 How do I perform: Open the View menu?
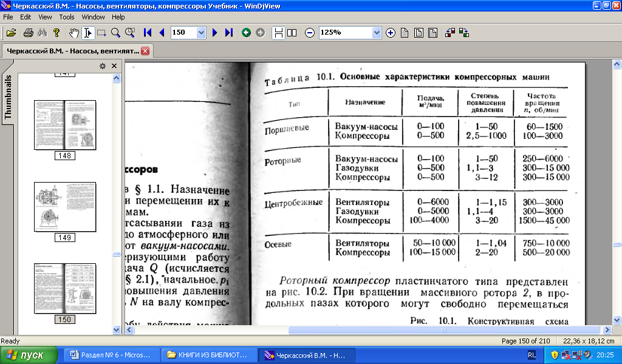click(x=45, y=17)
